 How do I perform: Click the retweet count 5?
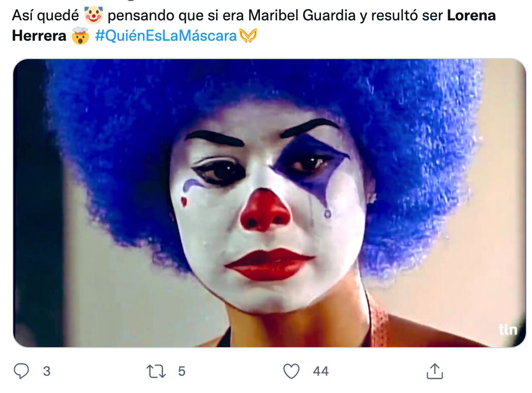[x=182, y=371]
